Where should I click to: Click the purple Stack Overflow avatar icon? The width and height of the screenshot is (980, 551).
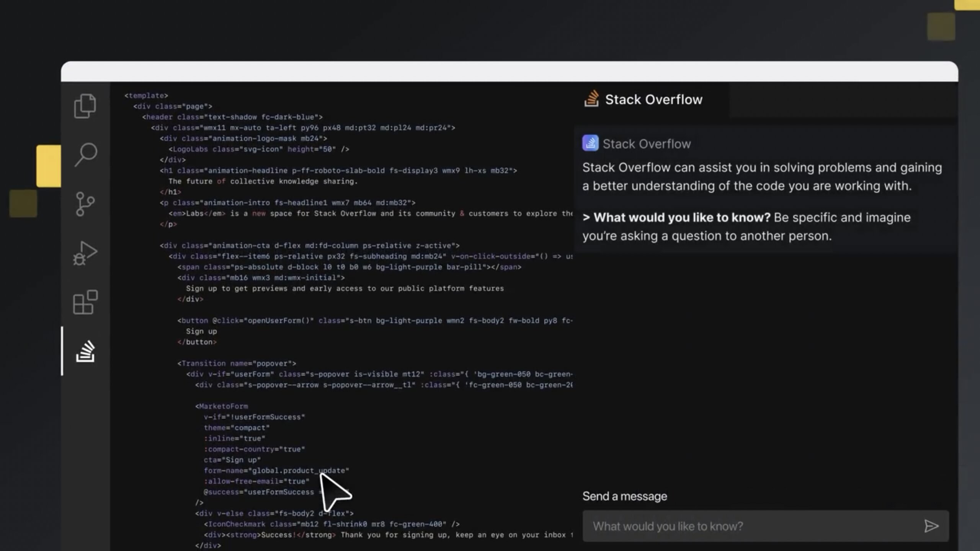pos(590,143)
